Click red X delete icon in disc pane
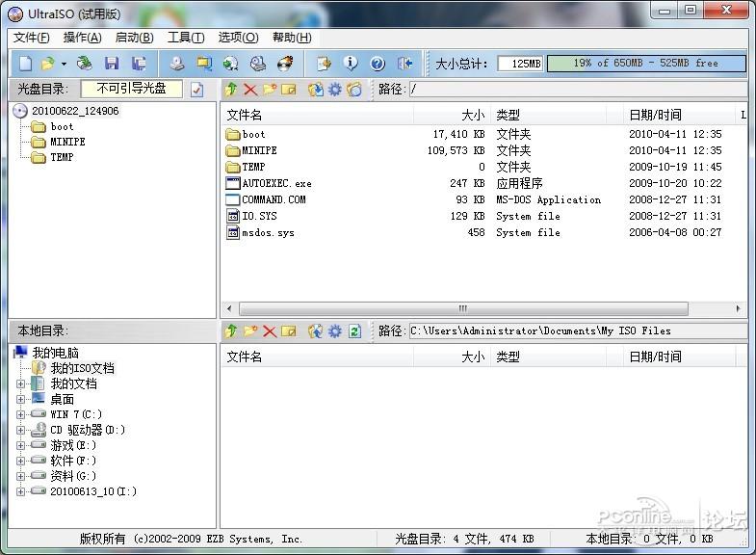 coord(250,90)
